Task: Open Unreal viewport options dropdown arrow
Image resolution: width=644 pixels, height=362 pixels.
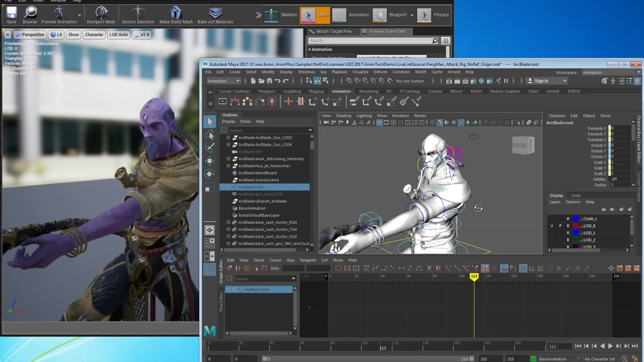Action: click(x=7, y=35)
